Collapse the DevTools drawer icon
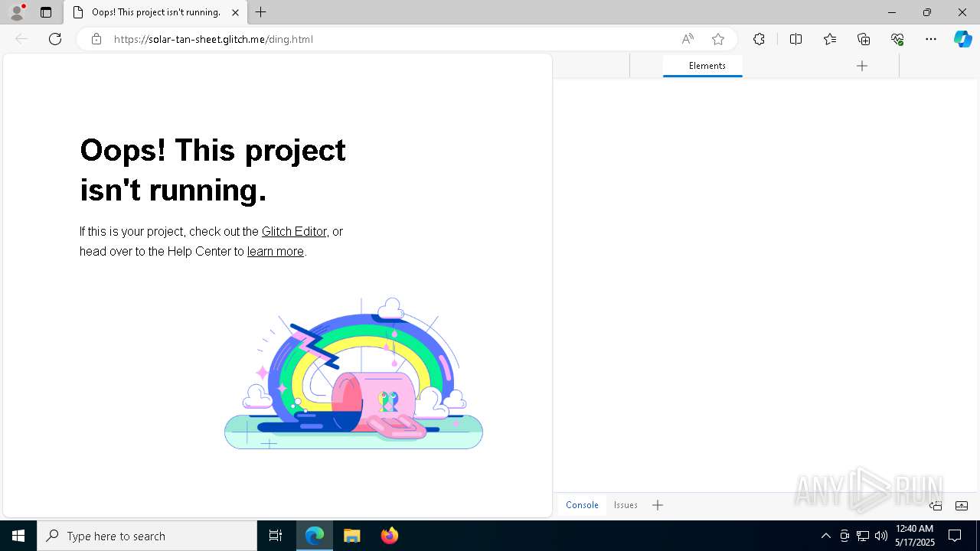The height and width of the screenshot is (551, 980). [x=962, y=505]
